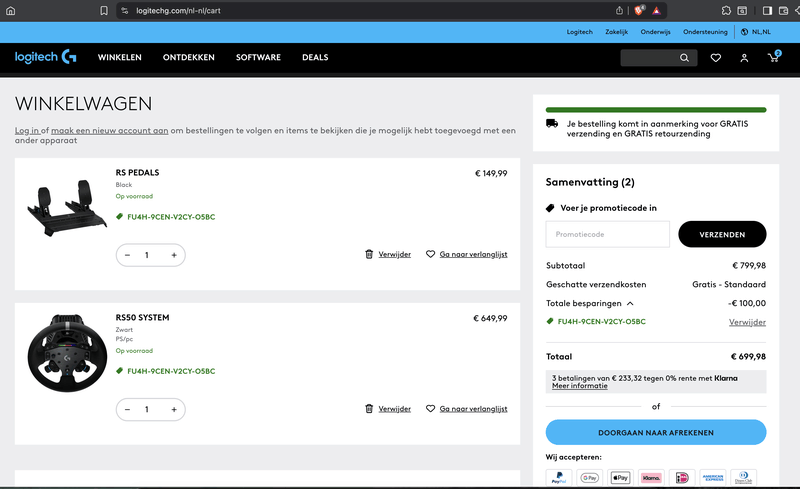Open the RS50 System wheel thumbnail
Viewport: 800px width, 489px height.
click(x=67, y=353)
